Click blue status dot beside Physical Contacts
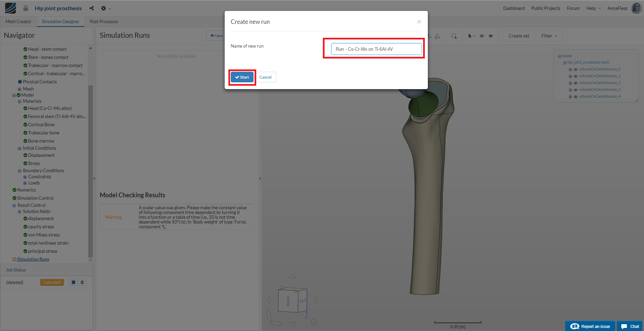This screenshot has width=644, height=331. [x=20, y=82]
